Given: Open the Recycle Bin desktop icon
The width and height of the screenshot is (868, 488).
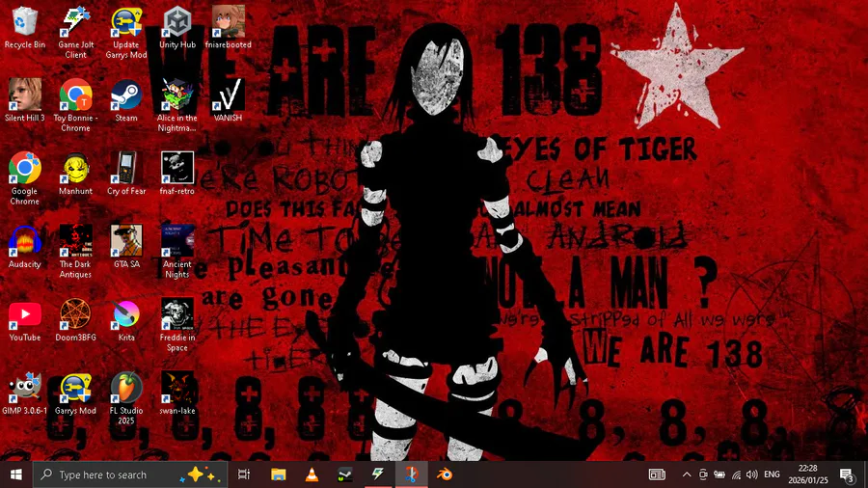Looking at the screenshot, I should click(x=24, y=28).
